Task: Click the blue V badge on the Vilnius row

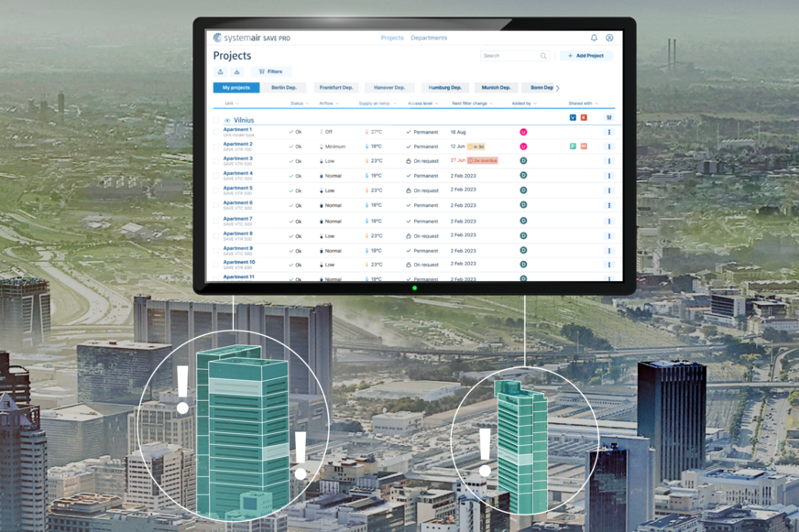Action: click(572, 119)
